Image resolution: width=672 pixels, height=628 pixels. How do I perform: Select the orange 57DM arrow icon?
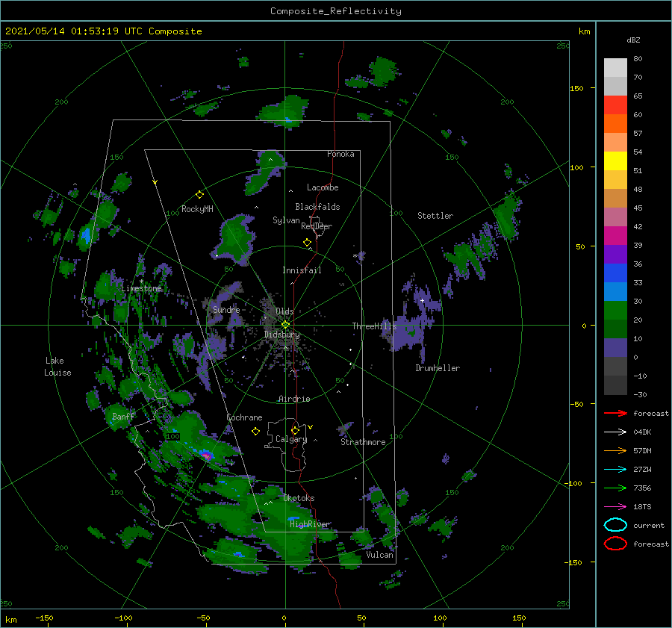coord(615,450)
